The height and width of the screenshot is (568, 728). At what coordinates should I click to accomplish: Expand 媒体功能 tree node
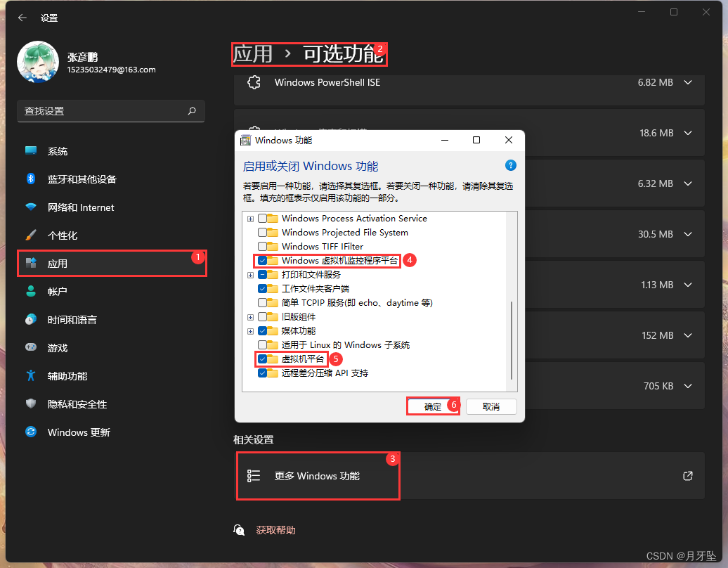point(251,331)
